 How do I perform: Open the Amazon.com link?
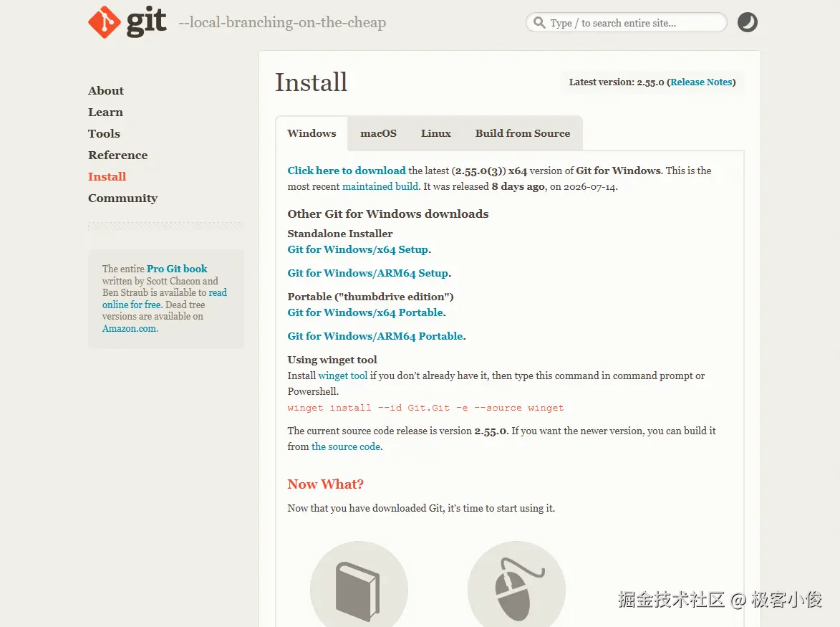(130, 328)
